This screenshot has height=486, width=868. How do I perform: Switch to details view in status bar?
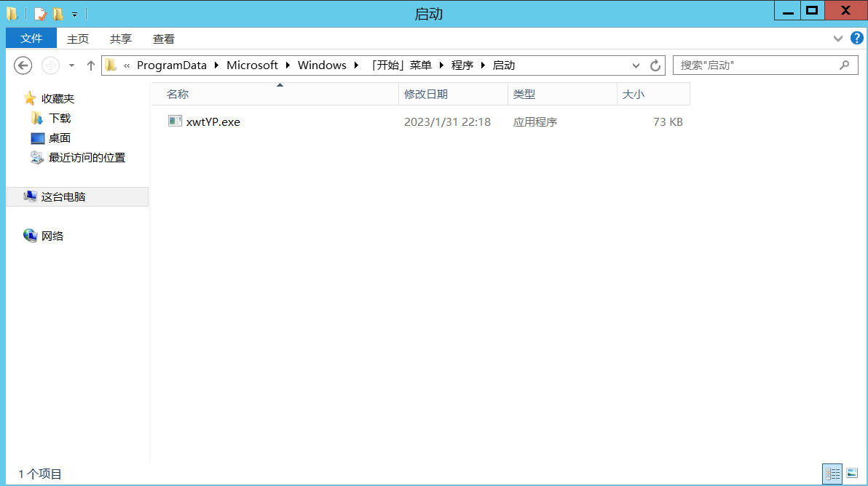coord(832,474)
